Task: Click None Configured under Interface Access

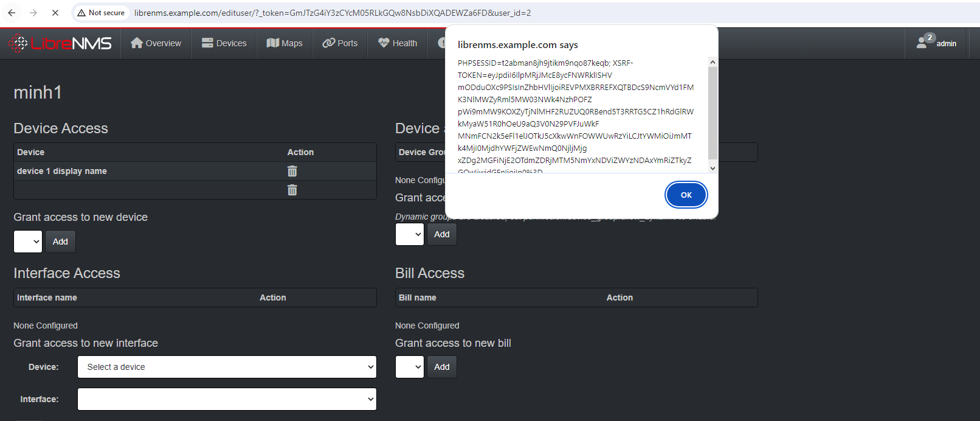Action: click(46, 325)
